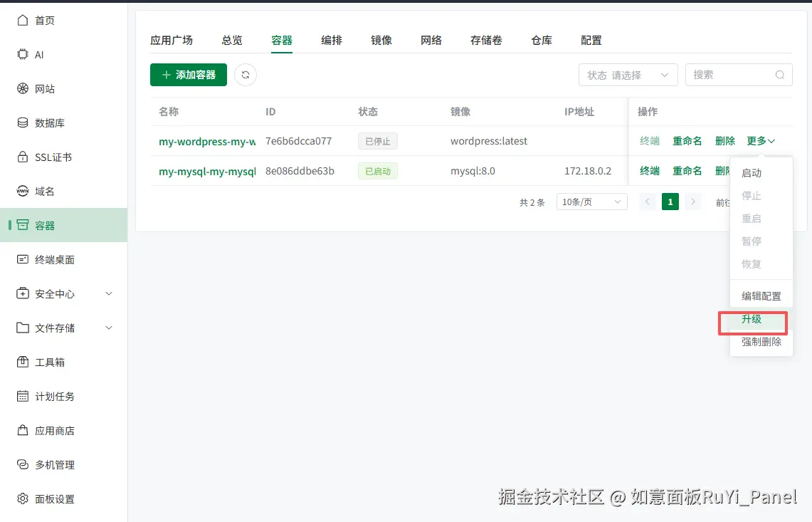Click the 网站 globe icon

(23, 88)
